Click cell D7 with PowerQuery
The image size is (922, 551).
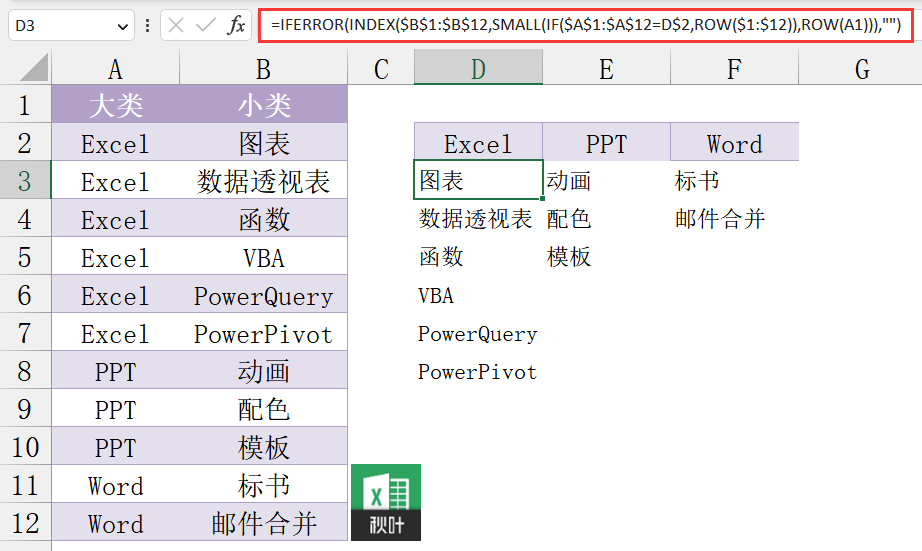[x=478, y=333]
